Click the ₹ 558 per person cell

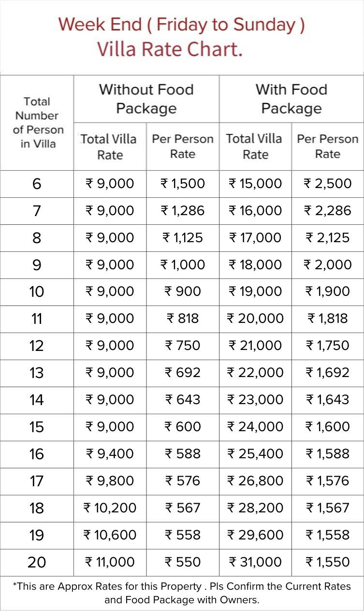click(183, 535)
